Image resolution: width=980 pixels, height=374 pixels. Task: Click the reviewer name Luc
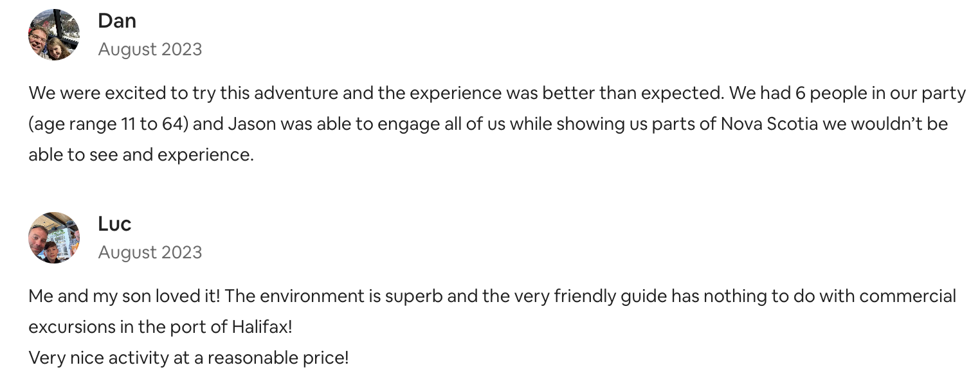point(114,224)
